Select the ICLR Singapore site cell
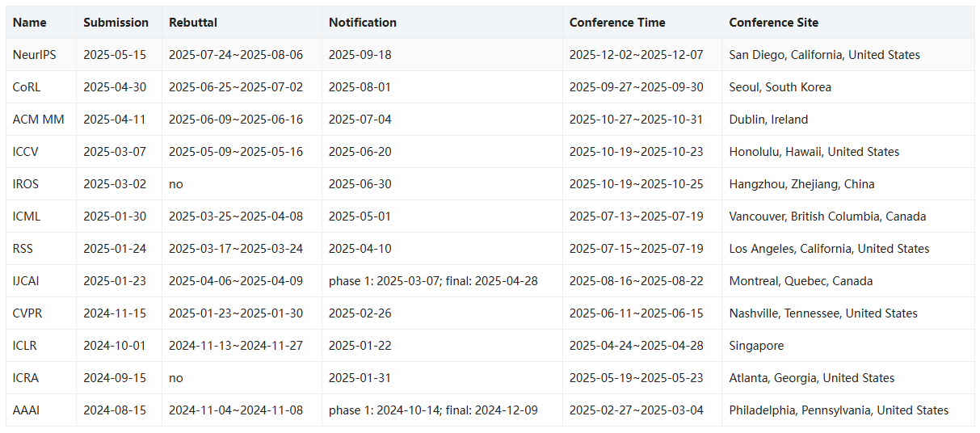This screenshot has height=433, width=980. pos(756,346)
